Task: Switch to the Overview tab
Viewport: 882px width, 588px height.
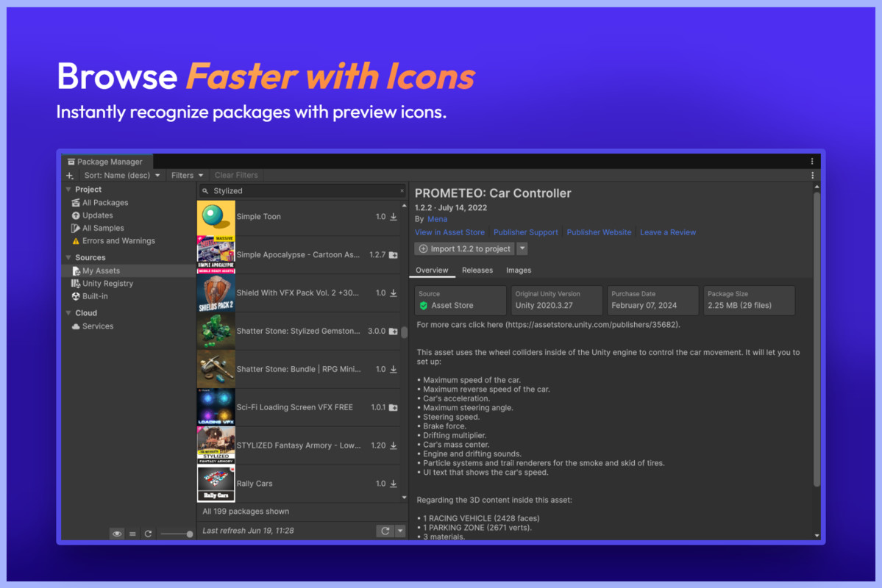Action: 432,270
